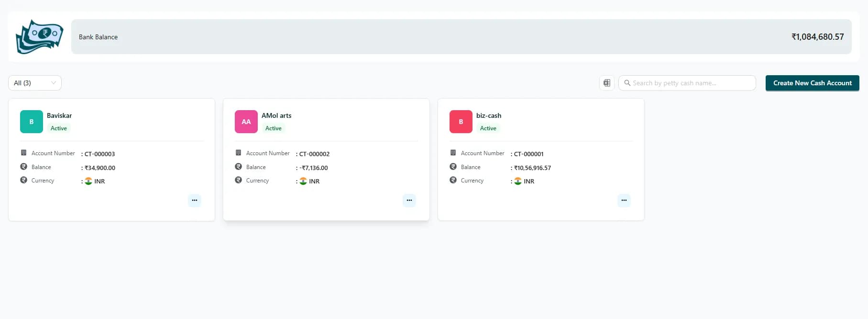Screen dimensions: 868x319
Task: Click the red B avatar for biz-cash
Action: [x=461, y=122]
